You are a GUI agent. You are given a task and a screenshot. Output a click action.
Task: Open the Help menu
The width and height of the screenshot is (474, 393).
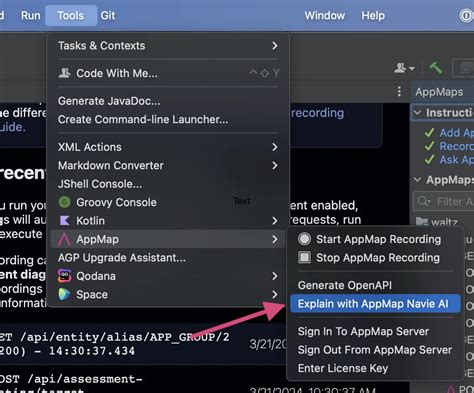pyautogui.click(x=373, y=15)
